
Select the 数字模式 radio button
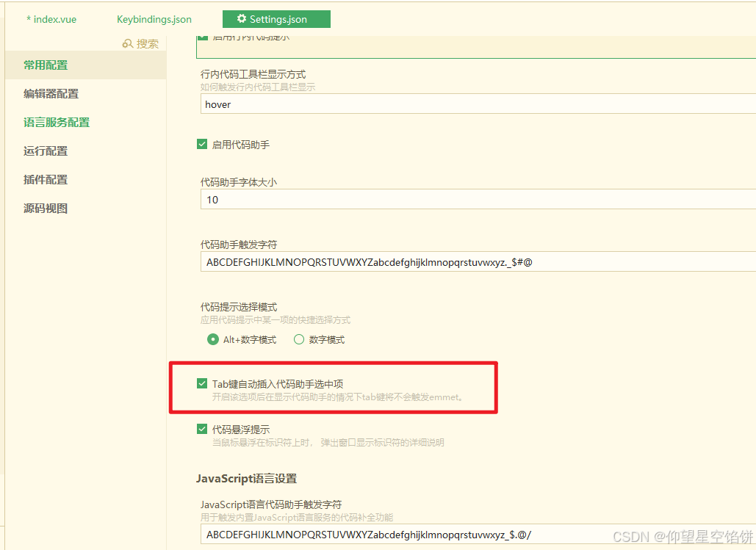(x=299, y=339)
